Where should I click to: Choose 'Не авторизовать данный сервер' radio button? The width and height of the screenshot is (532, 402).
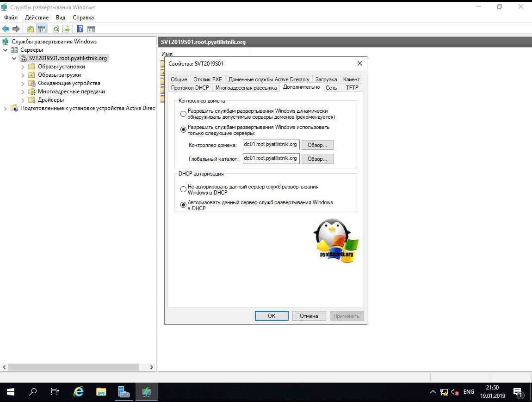pos(184,189)
